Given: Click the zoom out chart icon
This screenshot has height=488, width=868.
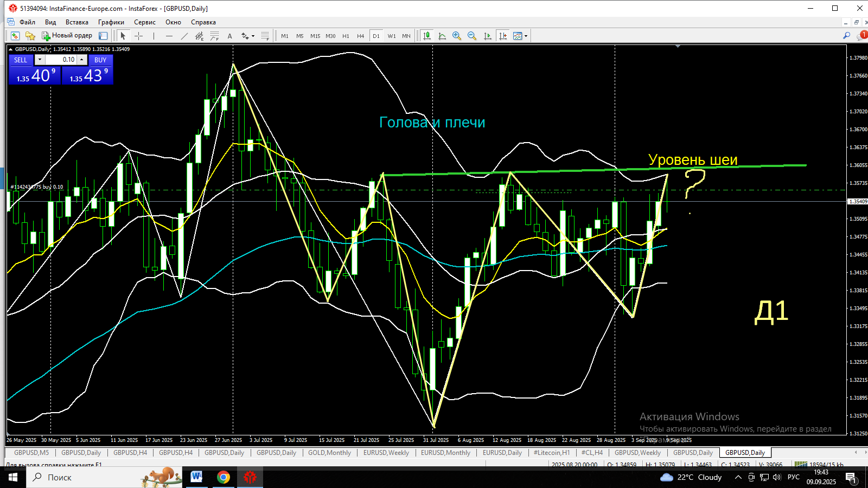Looking at the screenshot, I should pos(472,36).
